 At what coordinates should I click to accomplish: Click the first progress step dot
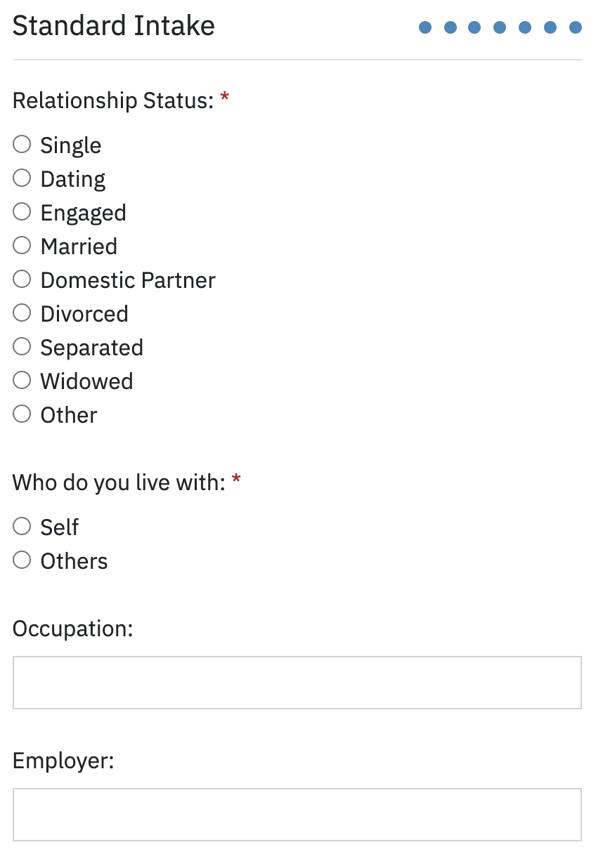click(x=425, y=27)
